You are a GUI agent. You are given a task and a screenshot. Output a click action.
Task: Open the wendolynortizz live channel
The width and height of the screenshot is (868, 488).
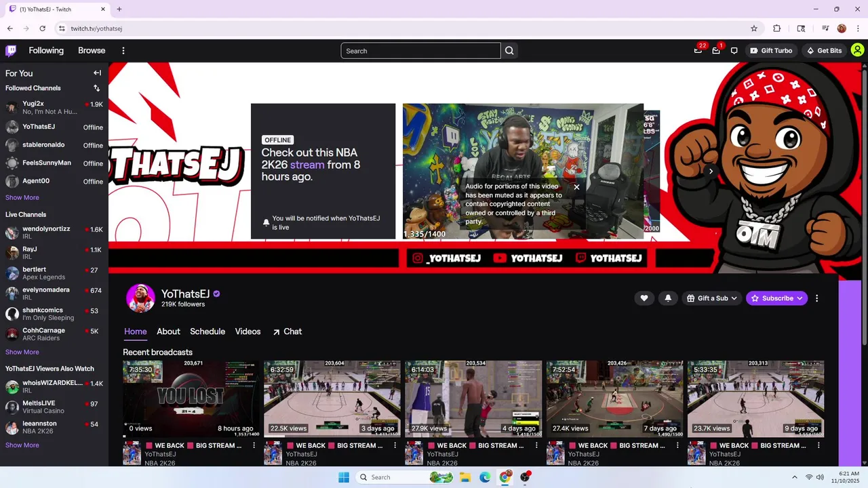54,232
